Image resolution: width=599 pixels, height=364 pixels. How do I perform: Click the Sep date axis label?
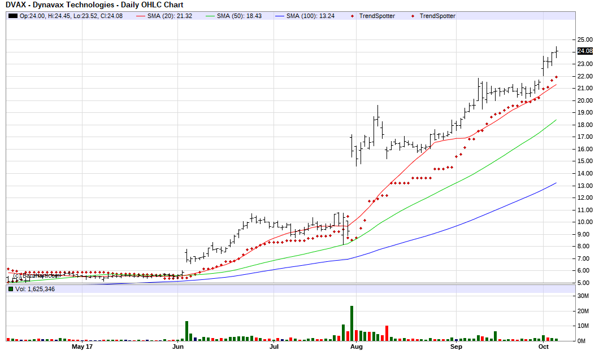pyautogui.click(x=456, y=347)
